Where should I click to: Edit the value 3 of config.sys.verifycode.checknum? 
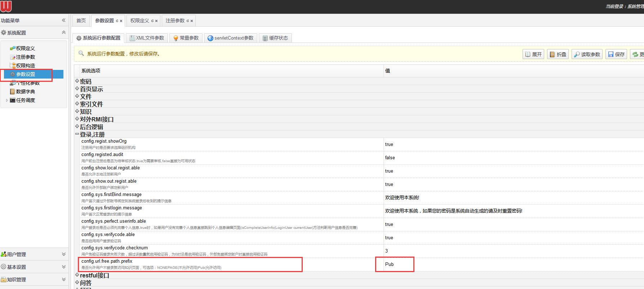(x=387, y=251)
